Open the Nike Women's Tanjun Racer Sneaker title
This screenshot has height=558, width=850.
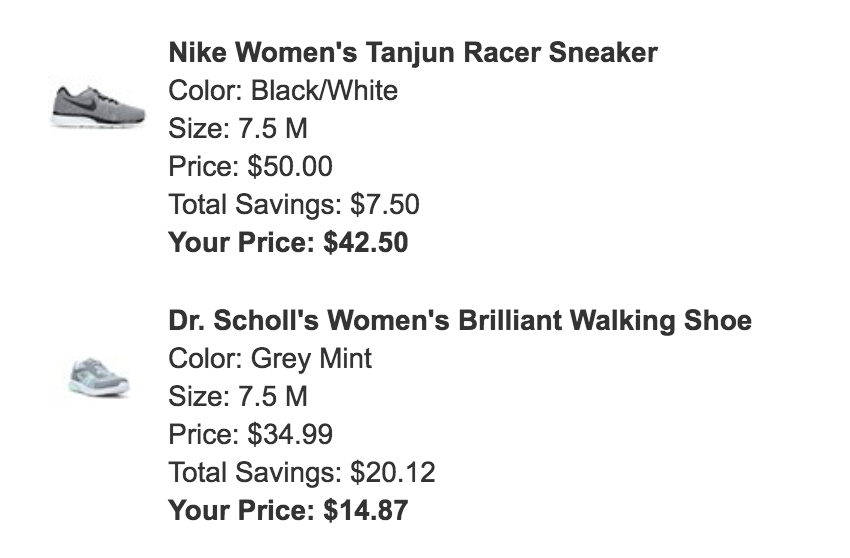pos(413,53)
